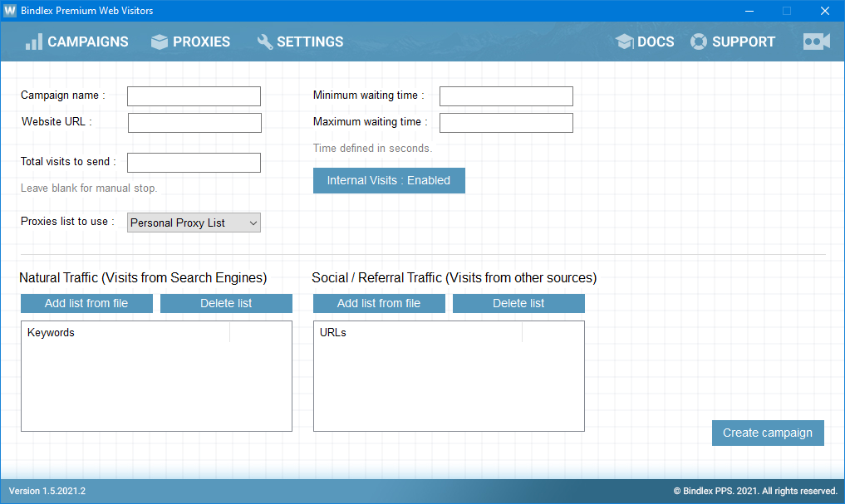Click the Support lifebuoy icon

[699, 42]
